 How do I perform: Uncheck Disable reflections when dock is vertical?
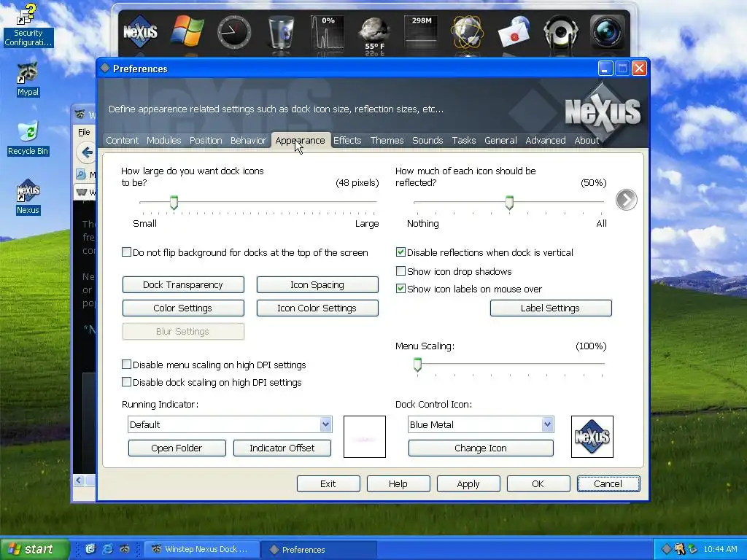pyautogui.click(x=400, y=252)
